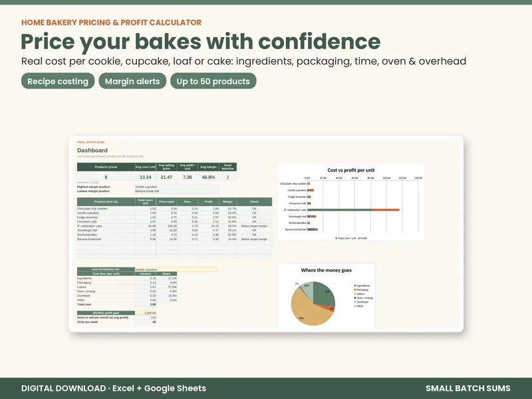Select the Ingredients cost item row
This screenshot has height=399, width=532.
[x=127, y=278]
